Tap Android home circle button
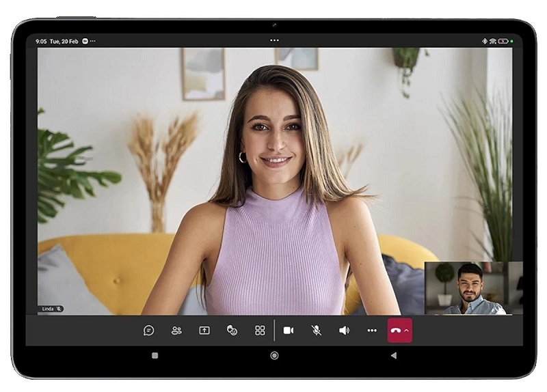Image resolution: width=547 pixels, height=392 pixels. click(274, 355)
